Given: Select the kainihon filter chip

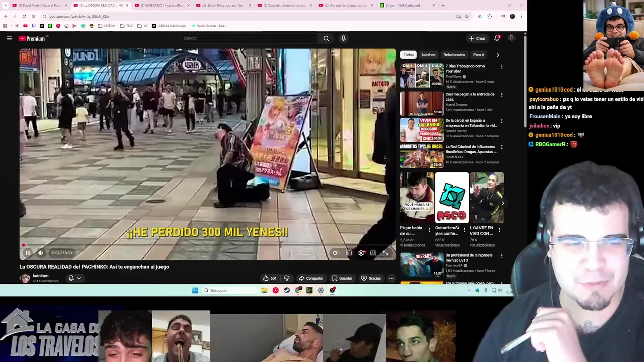Looking at the screenshot, I should pyautogui.click(x=428, y=55).
